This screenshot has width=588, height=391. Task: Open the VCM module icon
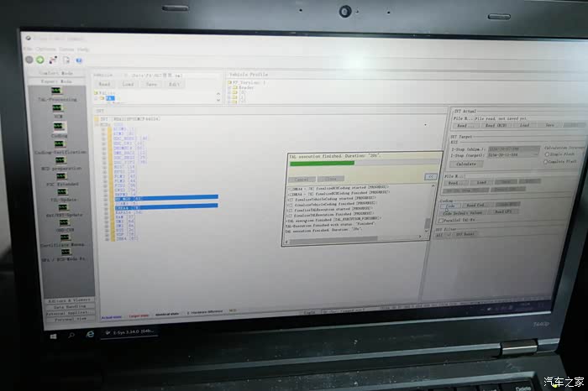pos(57,108)
